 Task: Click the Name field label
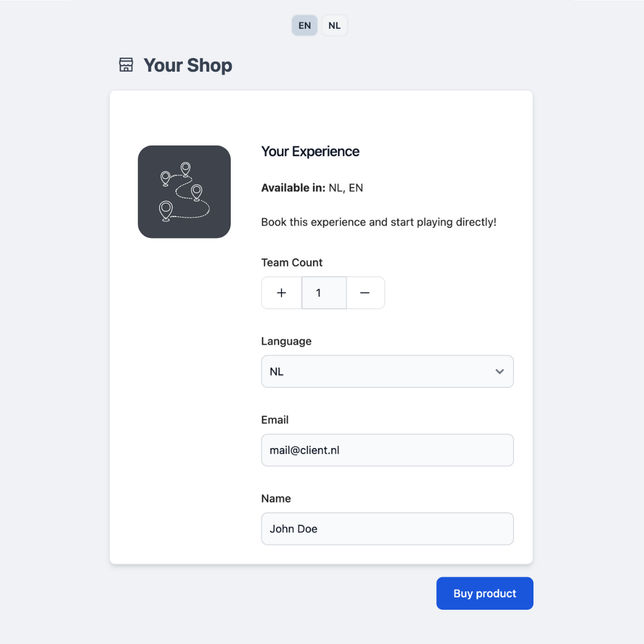(276, 499)
